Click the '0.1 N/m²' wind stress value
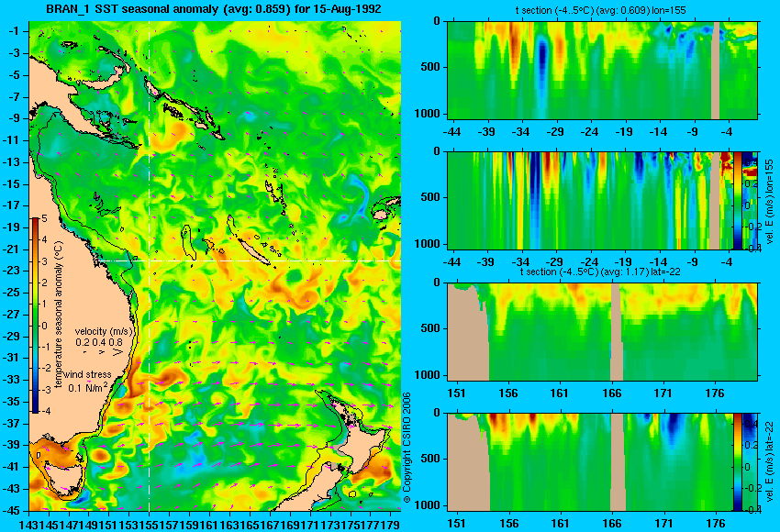This screenshot has width=780, height=532. tap(87, 387)
